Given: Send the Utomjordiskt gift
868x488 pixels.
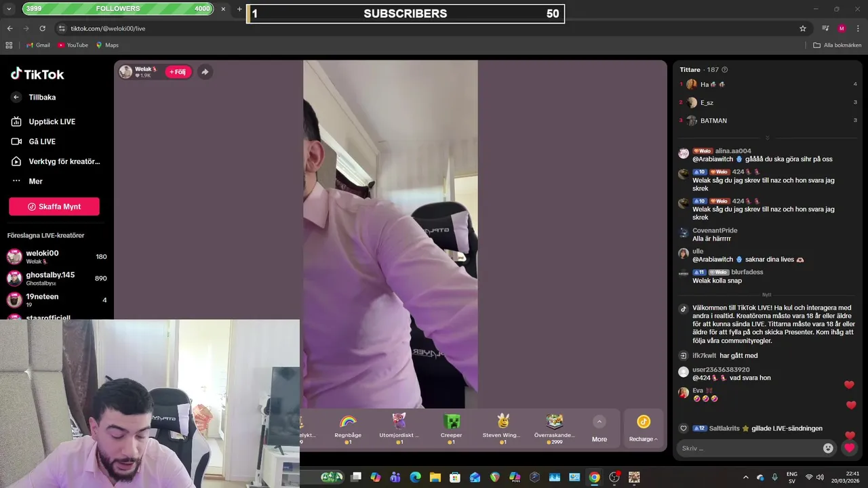Looking at the screenshot, I should 399,428.
